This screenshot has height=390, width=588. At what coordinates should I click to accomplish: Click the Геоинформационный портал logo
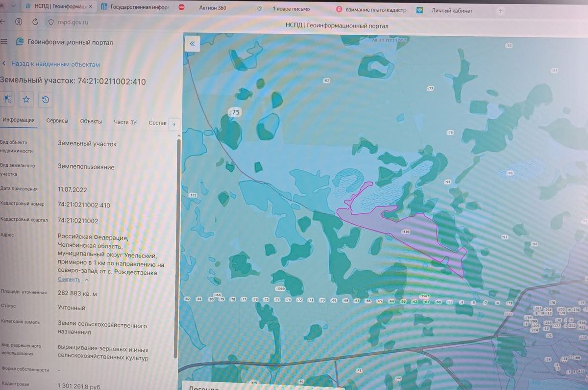click(x=65, y=42)
